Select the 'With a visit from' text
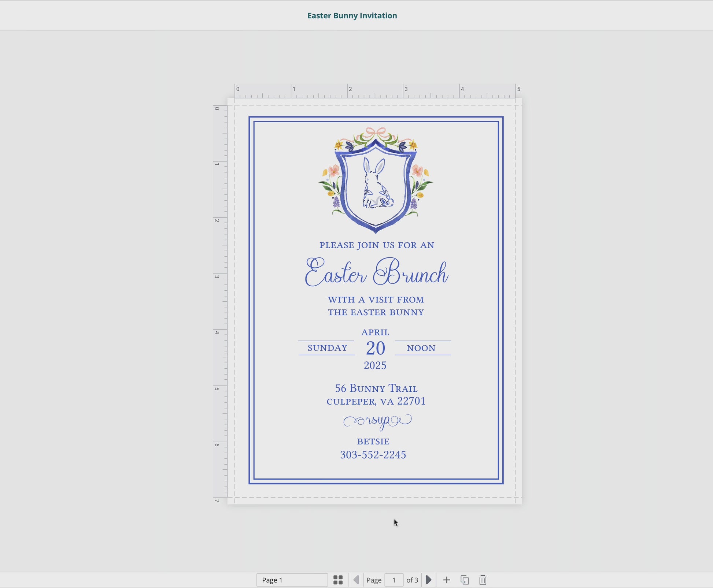Image resolution: width=713 pixels, height=588 pixels. [376, 300]
